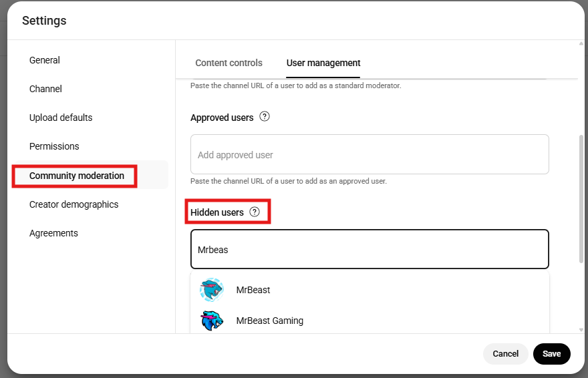Screen dimensions: 588x378
Task: Cancel the settings dialog
Action: 505,353
